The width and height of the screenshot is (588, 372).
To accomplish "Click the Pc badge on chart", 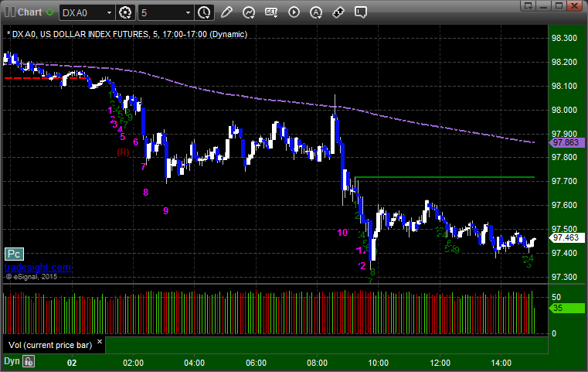I will pyautogui.click(x=14, y=254).
